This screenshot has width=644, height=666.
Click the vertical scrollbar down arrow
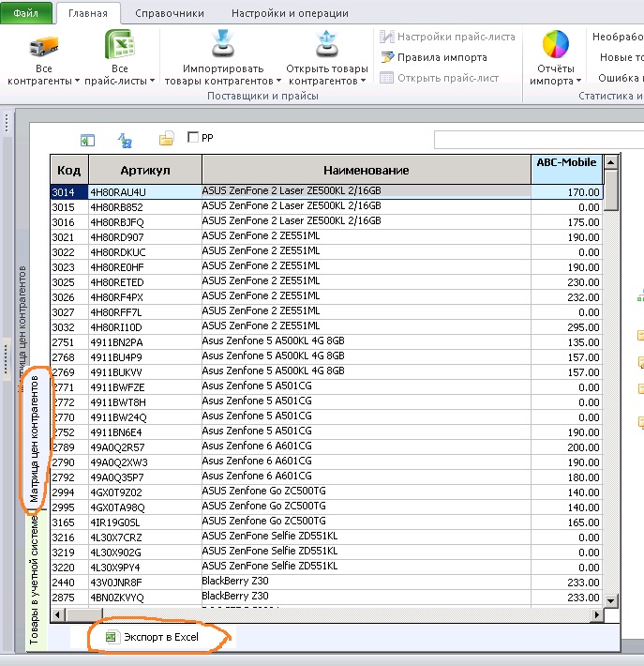click(611, 600)
